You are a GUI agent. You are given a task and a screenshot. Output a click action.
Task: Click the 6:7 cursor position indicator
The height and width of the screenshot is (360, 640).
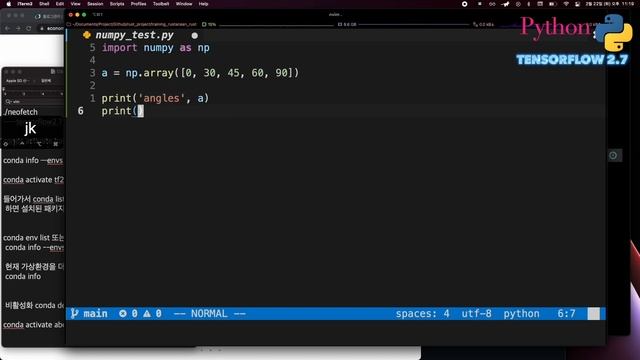click(x=567, y=313)
